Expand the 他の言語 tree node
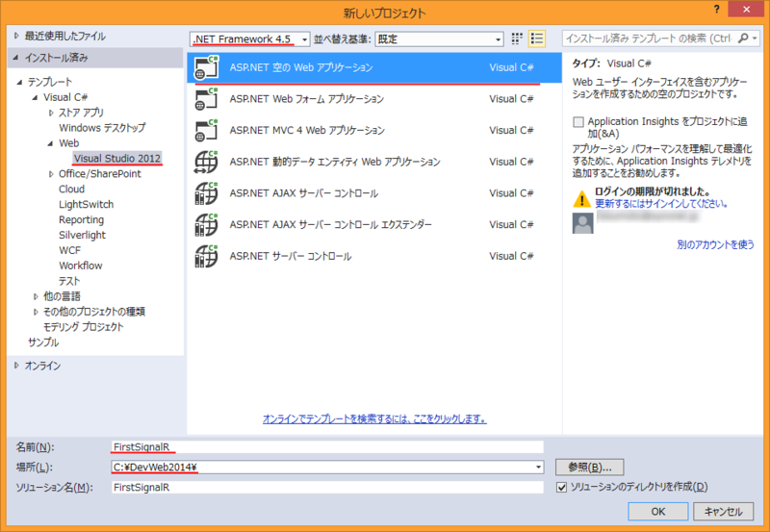770x532 pixels. coord(36,296)
